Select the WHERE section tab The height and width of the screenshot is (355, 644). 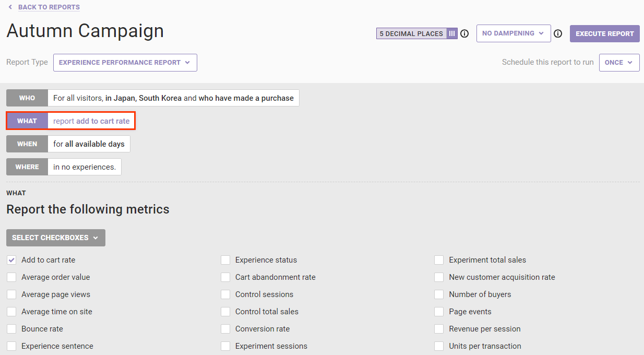(27, 167)
